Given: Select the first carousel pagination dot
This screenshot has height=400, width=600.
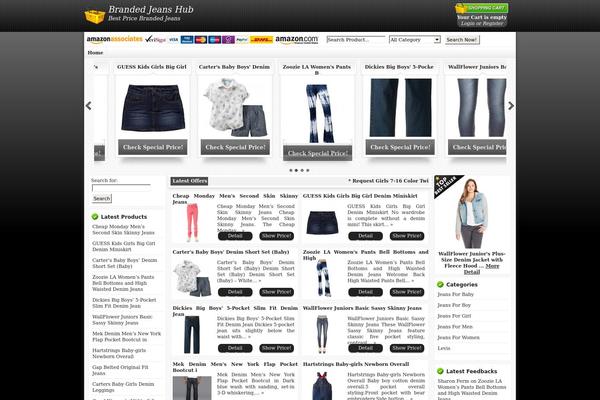Looking at the screenshot, I should click(x=291, y=170).
